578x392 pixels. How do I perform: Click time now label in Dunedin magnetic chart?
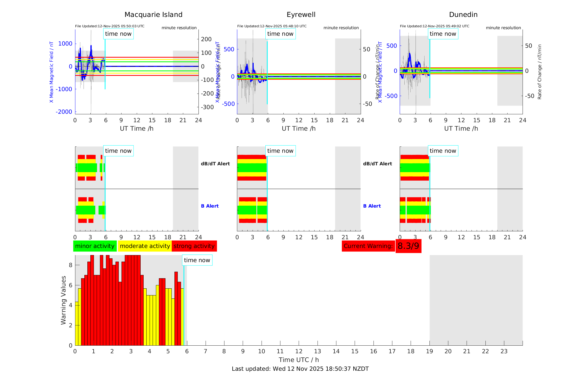point(443,34)
